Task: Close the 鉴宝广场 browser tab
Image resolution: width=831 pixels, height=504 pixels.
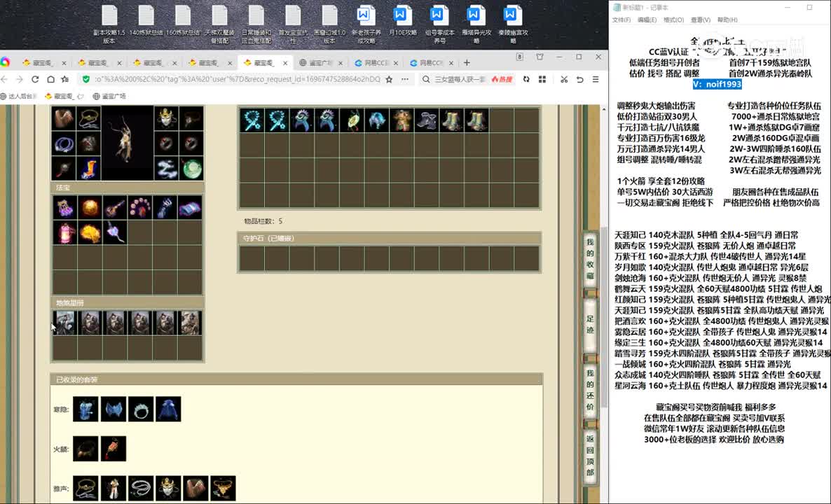Action: (341, 62)
